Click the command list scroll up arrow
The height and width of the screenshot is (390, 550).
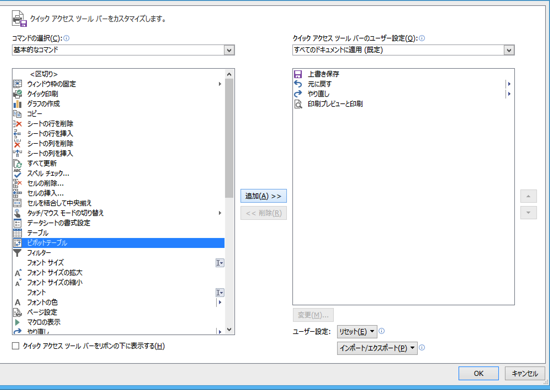point(229,74)
